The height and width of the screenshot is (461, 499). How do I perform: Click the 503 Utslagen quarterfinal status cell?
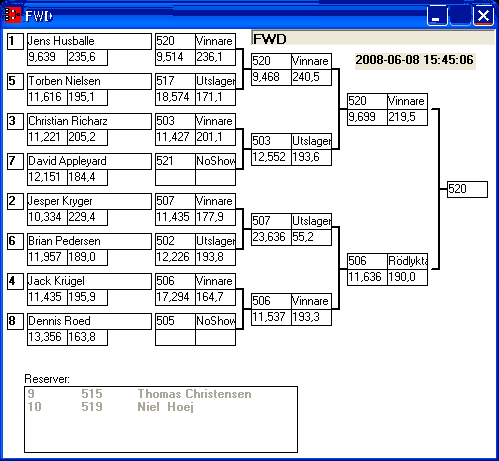(311, 141)
